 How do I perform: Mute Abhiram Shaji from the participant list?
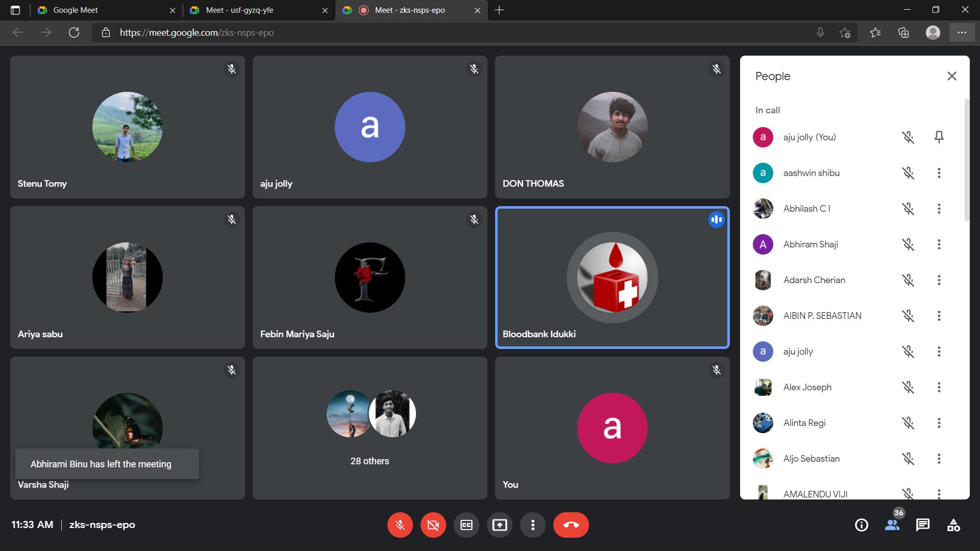(x=908, y=244)
